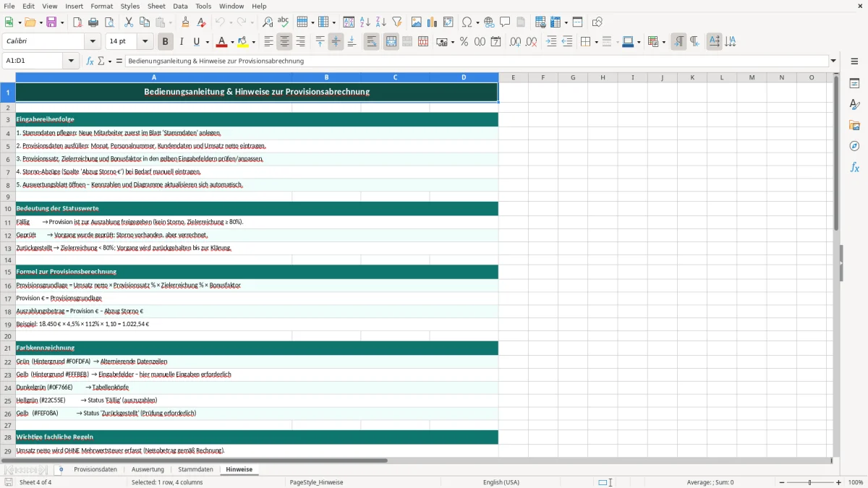Open the sidebar Gallery panel
The image size is (868, 488).
[854, 126]
